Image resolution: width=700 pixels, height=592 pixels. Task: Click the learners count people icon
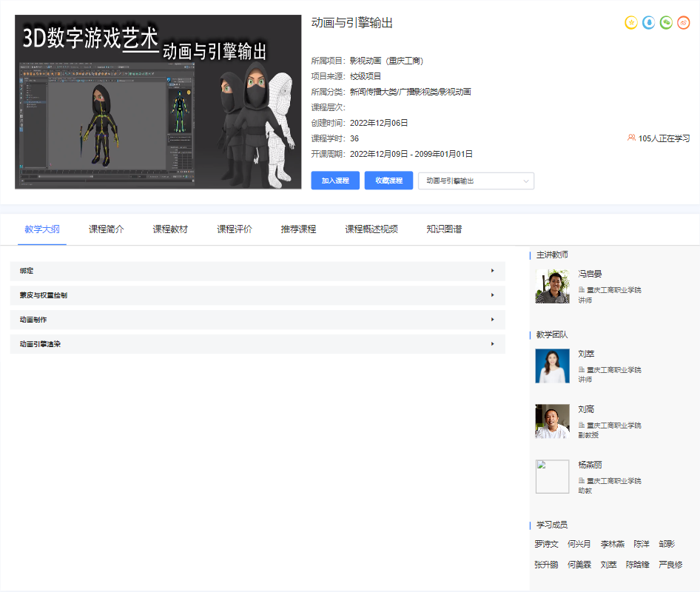(631, 138)
